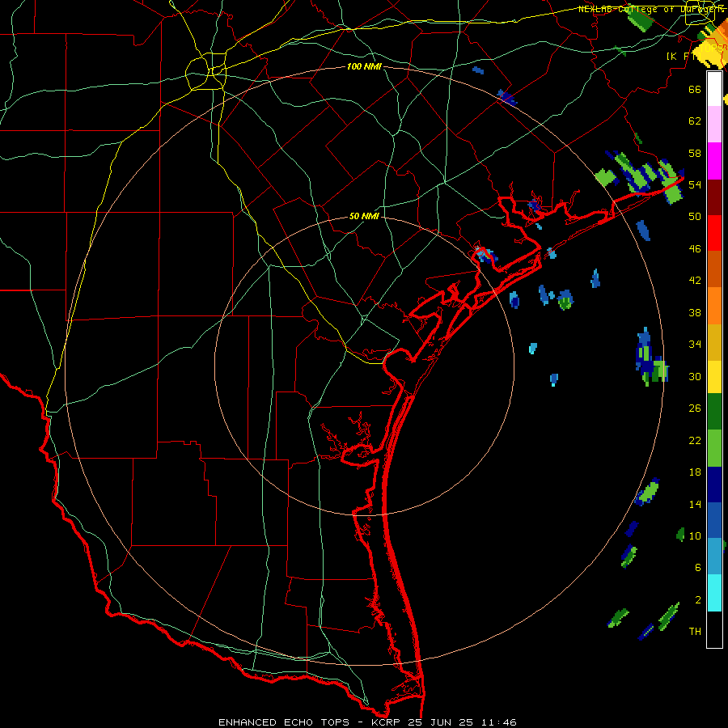This screenshot has height=728, width=728.
Task: Click the legend value "30"
Action: (x=695, y=376)
